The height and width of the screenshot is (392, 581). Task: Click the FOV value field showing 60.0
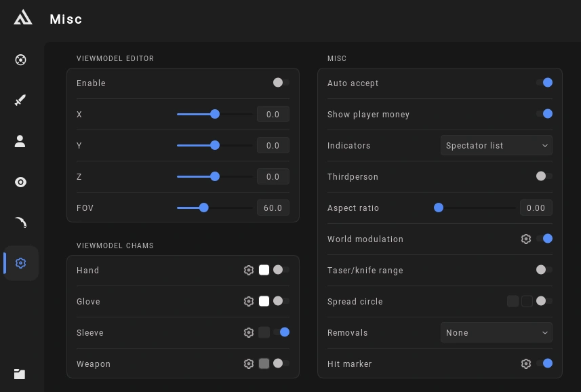273,208
